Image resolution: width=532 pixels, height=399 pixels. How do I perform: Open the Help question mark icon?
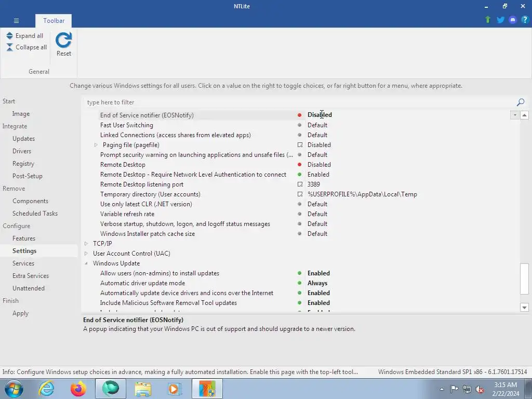coord(525,20)
